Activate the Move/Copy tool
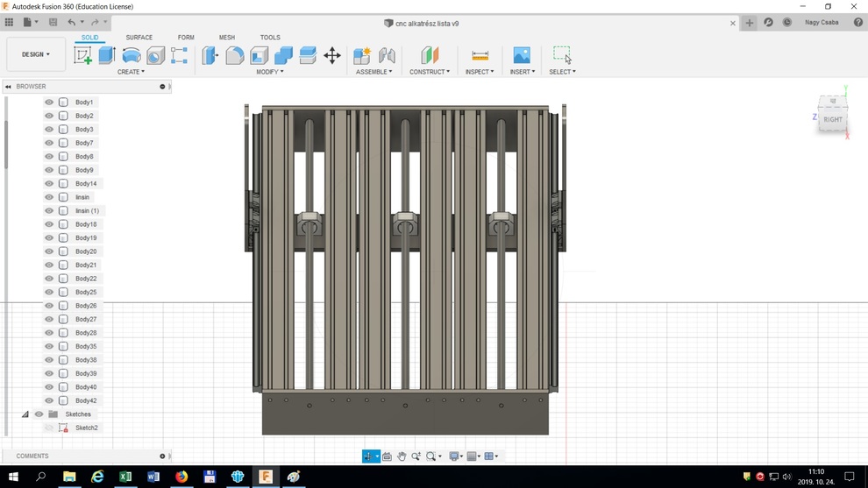Screen dimensions: 868x488 pos(332,55)
